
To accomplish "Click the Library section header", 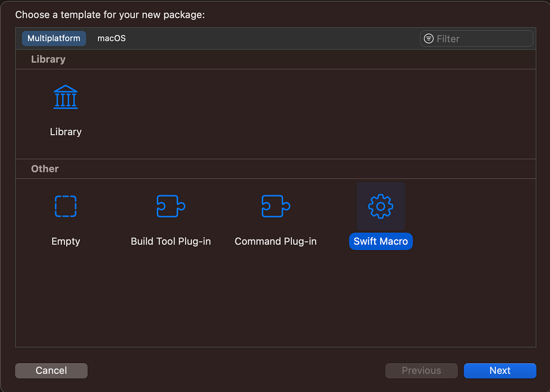I will 48,59.
